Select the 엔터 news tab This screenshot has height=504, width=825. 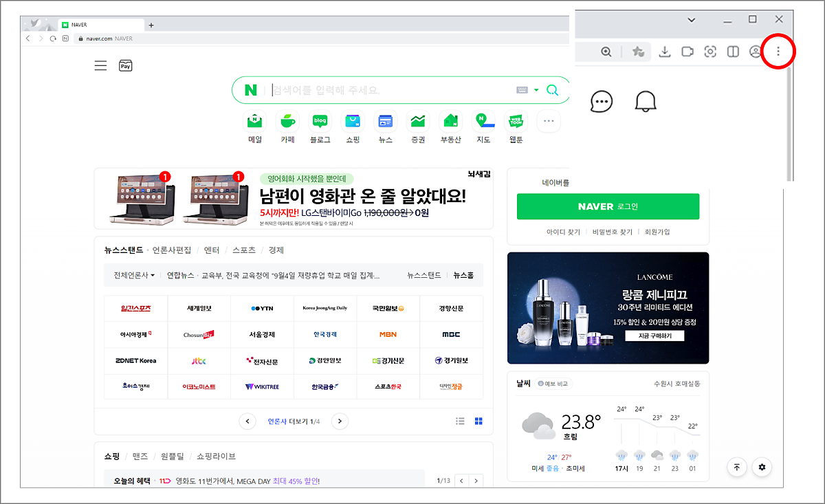pyautogui.click(x=212, y=250)
